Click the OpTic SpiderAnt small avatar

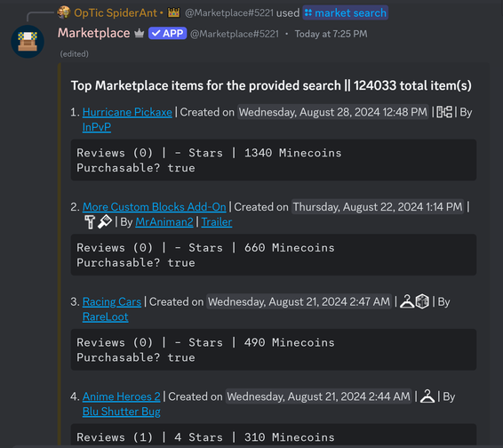pyautogui.click(x=64, y=12)
